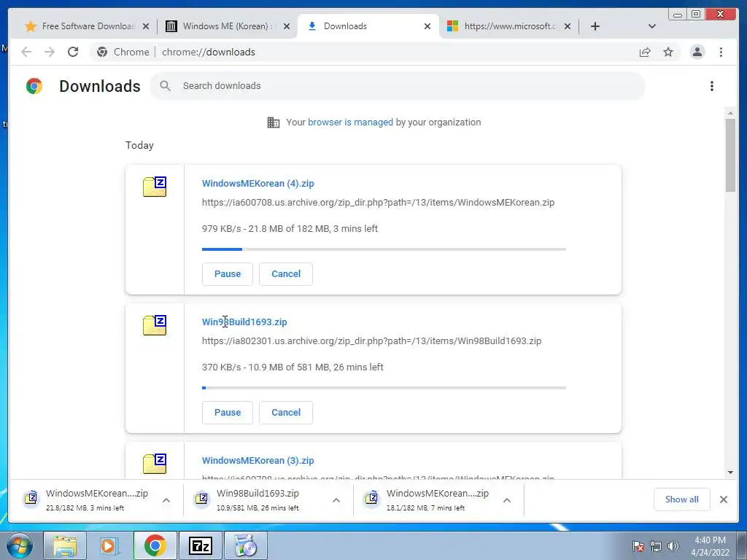Close the Windows ME (Korean) tab
Image resolution: width=747 pixels, height=560 pixels.
click(x=286, y=26)
